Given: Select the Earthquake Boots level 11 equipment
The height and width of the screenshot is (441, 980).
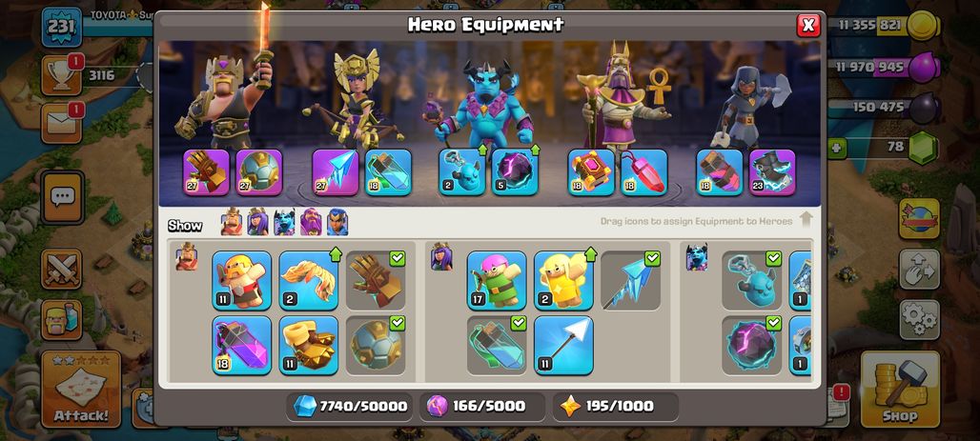Looking at the screenshot, I should pos(309,346).
